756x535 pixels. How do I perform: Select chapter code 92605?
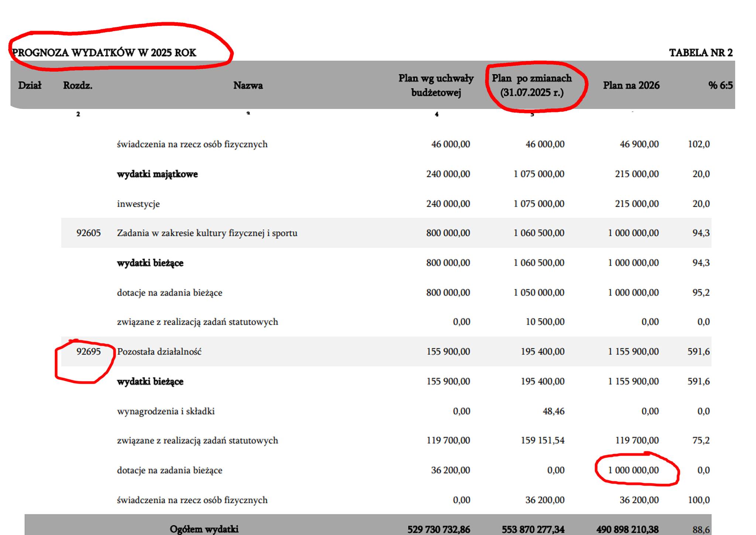(88, 233)
